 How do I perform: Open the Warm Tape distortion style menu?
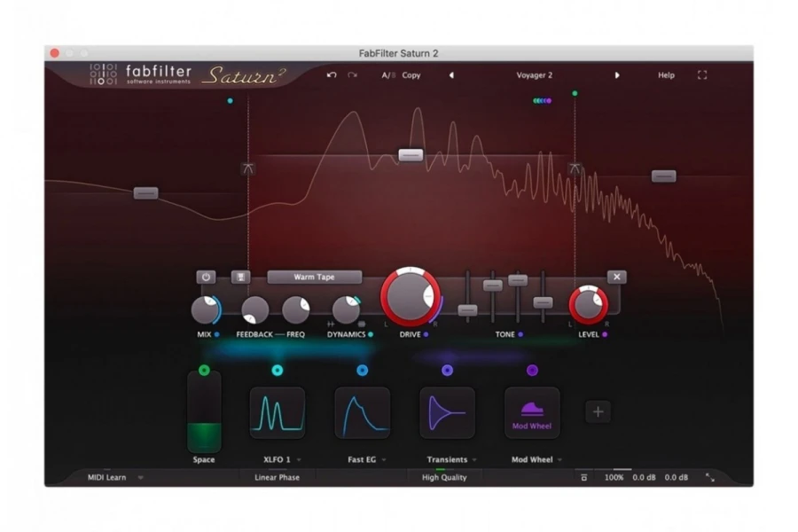coord(315,277)
